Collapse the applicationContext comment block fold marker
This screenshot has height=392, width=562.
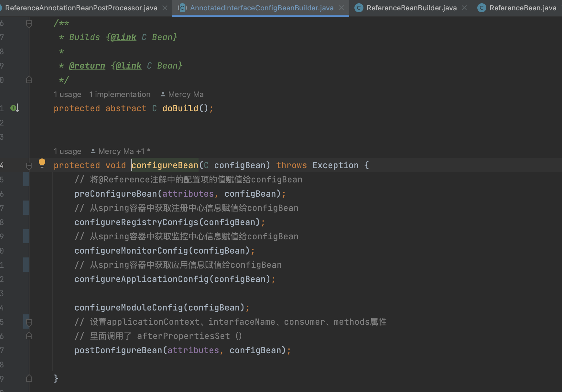coord(29,322)
